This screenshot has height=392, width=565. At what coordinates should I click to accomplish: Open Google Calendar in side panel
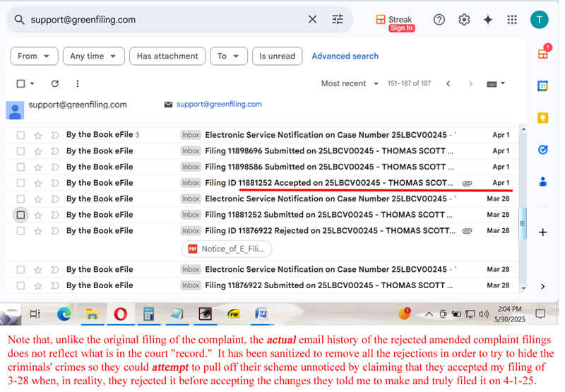(x=542, y=85)
